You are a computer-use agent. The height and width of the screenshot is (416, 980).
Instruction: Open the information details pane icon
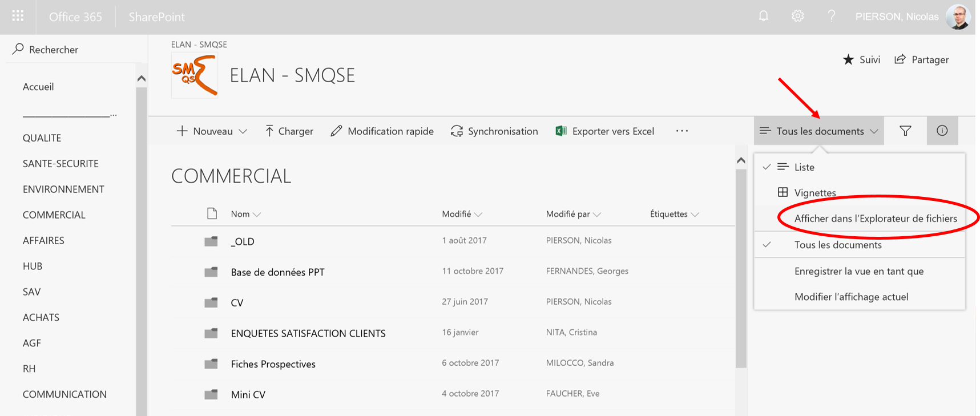(x=942, y=131)
